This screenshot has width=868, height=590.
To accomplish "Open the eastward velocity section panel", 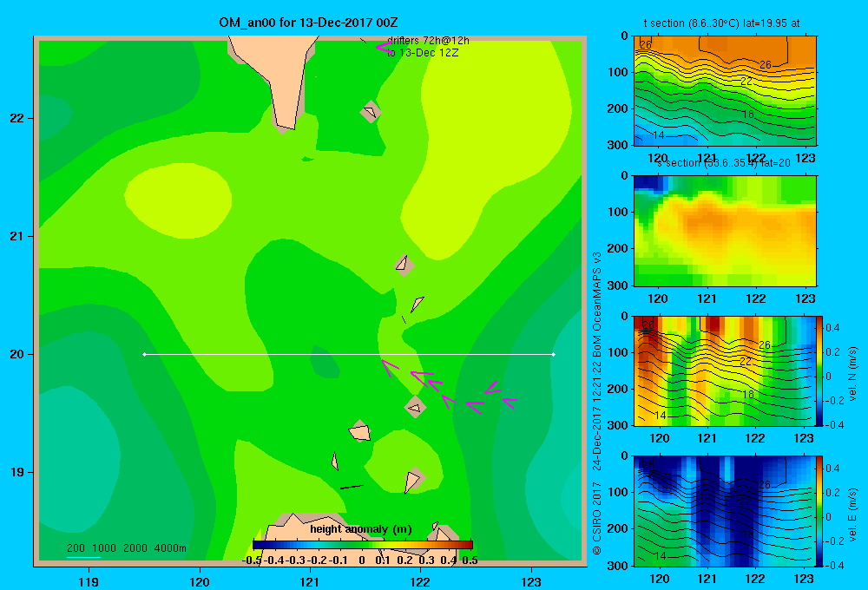I will [x=725, y=511].
